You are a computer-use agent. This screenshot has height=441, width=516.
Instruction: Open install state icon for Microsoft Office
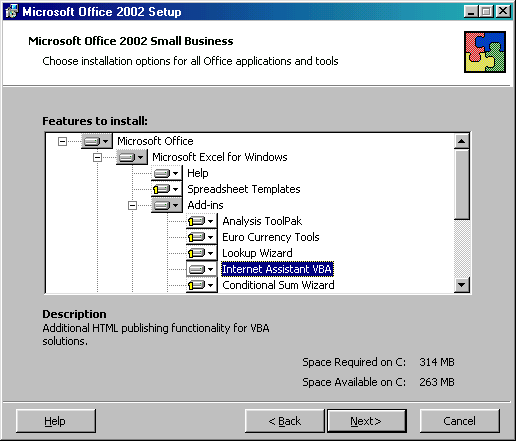(x=96, y=141)
